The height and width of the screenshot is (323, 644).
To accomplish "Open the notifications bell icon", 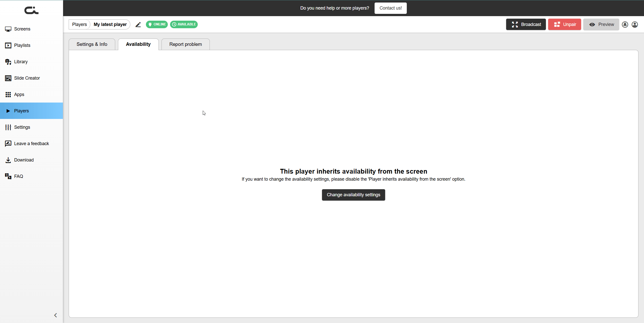I will pos(625,24).
